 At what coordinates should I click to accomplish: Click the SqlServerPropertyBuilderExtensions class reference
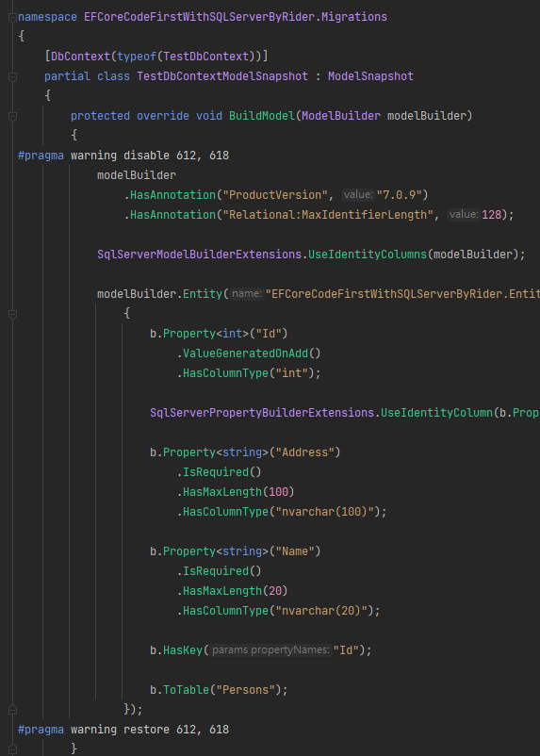262,413
